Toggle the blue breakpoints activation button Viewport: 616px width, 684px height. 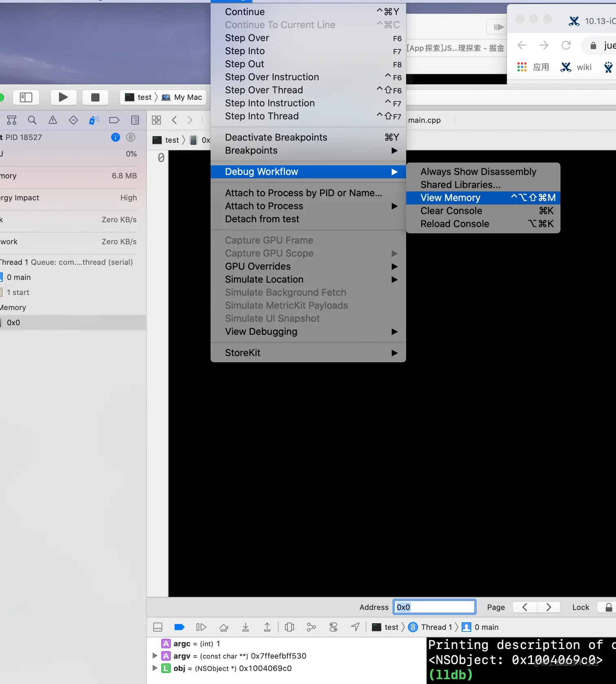pyautogui.click(x=179, y=627)
